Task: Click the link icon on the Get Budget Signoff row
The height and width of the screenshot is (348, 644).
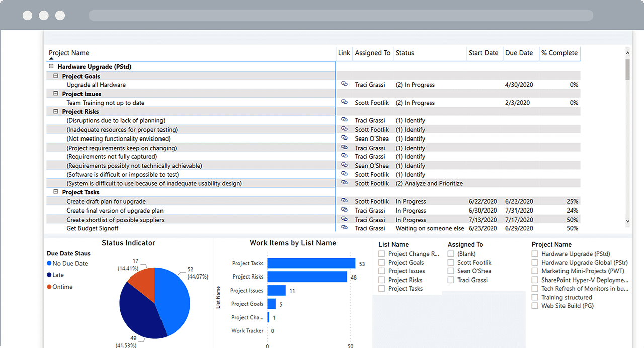Action: 344,228
